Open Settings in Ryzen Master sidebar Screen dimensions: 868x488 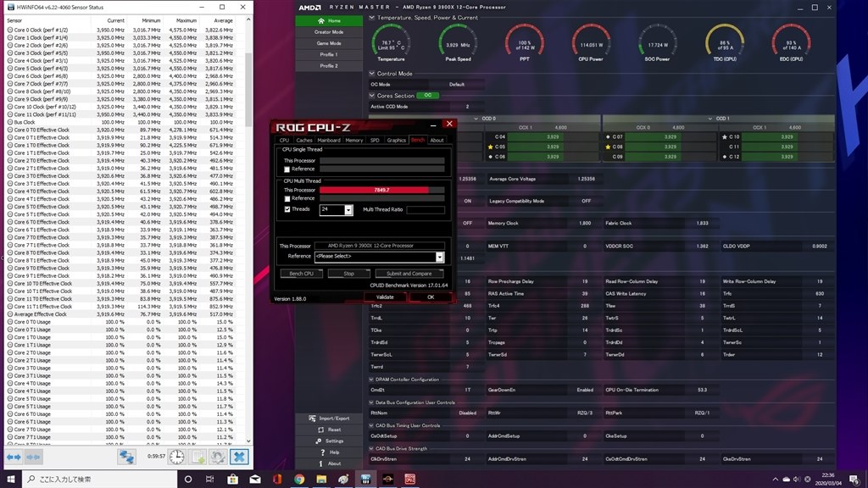click(x=330, y=441)
